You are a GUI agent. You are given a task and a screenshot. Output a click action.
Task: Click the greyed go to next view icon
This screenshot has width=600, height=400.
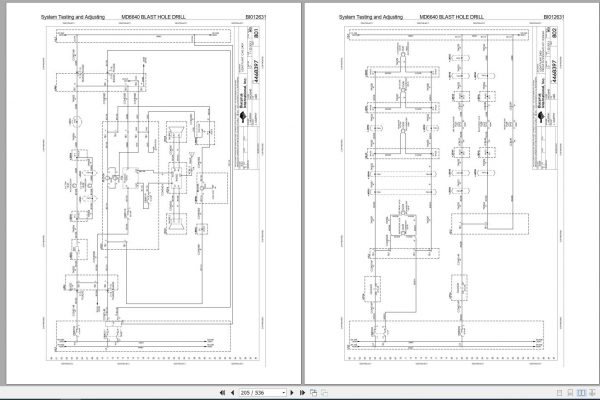324,393
